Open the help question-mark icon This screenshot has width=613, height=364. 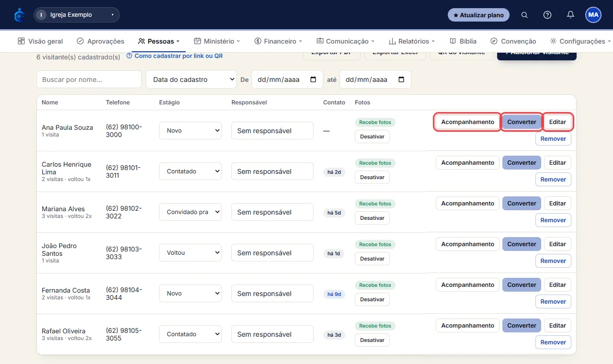(547, 15)
